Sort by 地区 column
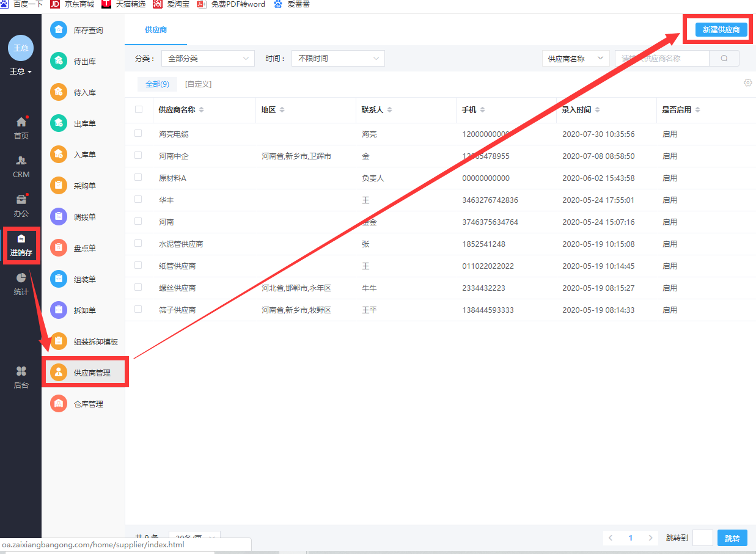 click(x=281, y=110)
